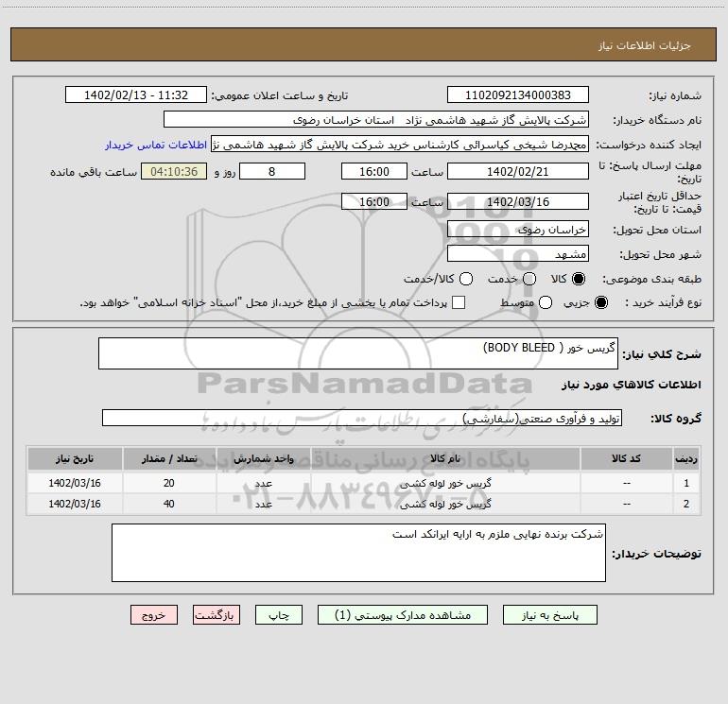Click row 2 need date 1402/03/16

click(75, 504)
